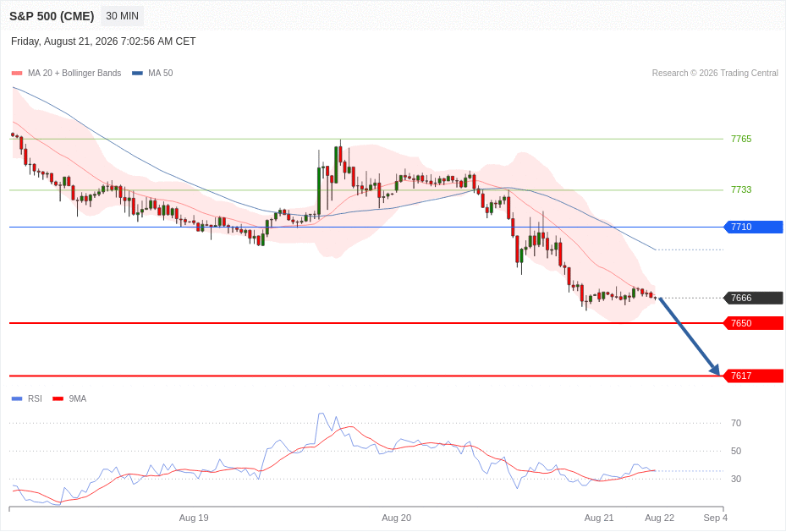Click the Sep 4 date axis label
786x532 pixels.
pyautogui.click(x=715, y=518)
